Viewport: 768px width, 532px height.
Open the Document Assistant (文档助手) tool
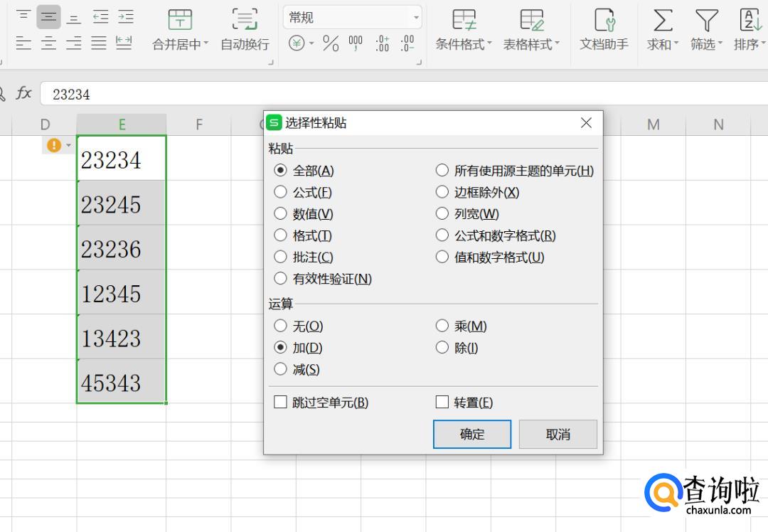tap(604, 20)
